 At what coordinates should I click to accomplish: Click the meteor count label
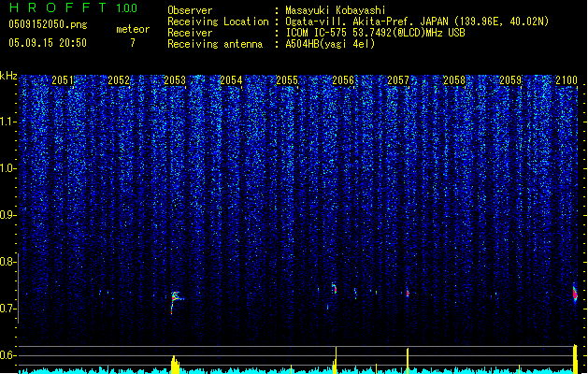click(x=133, y=29)
